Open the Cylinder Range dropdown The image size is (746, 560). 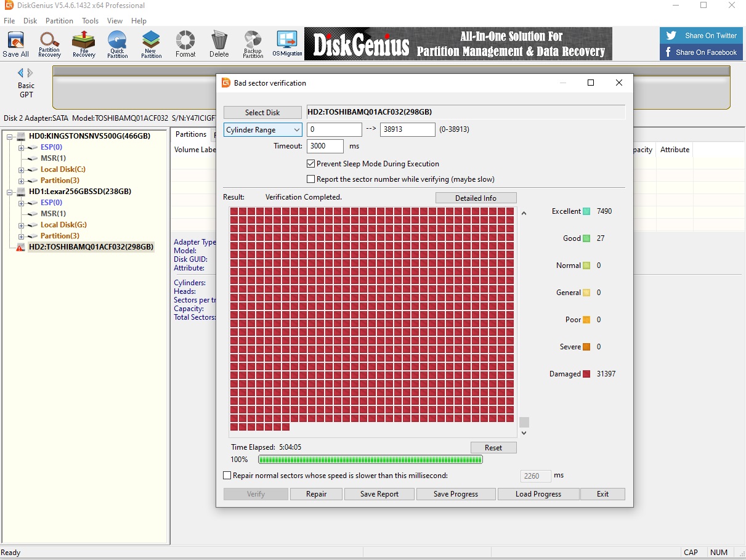[262, 130]
